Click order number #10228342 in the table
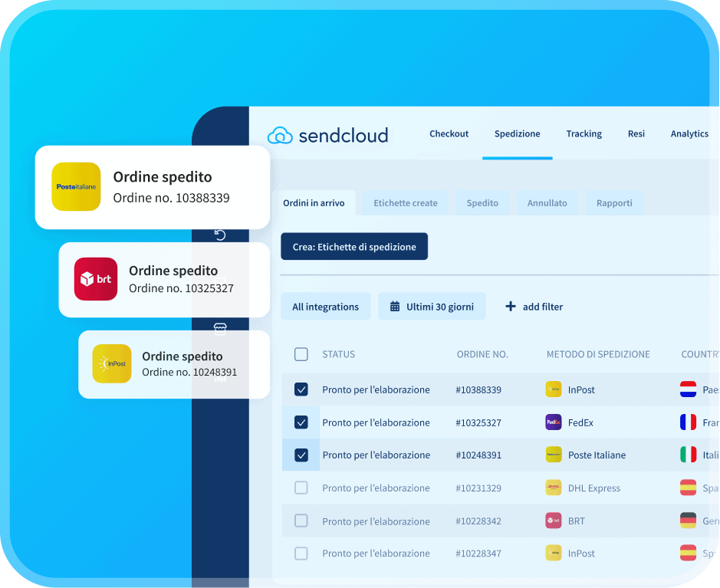720x588 pixels. point(478,521)
